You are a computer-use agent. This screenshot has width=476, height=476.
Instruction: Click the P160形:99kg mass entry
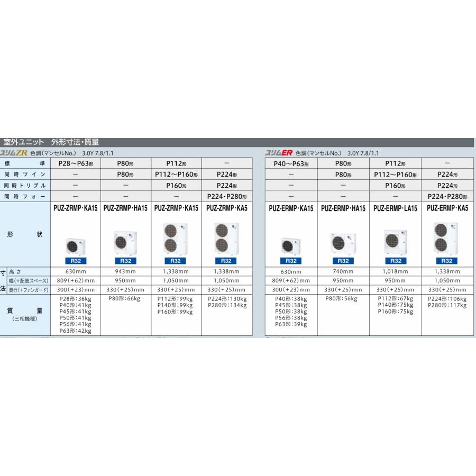175,312
